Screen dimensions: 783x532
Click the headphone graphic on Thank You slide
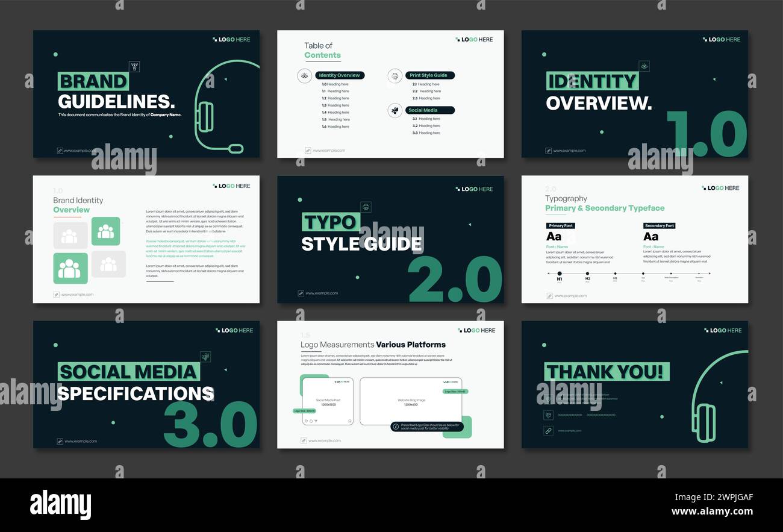coord(719,396)
